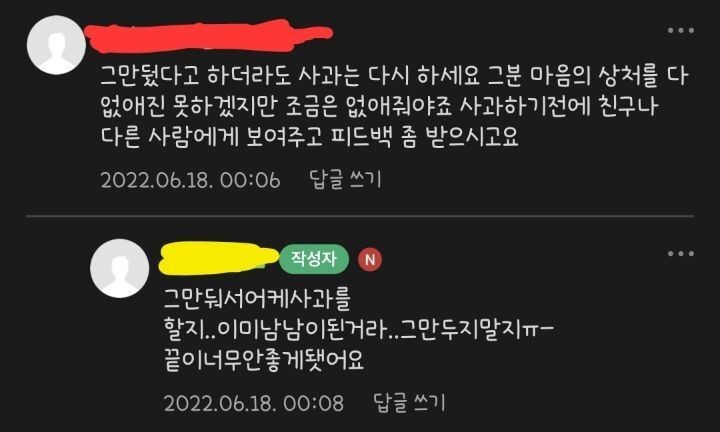The width and height of the screenshot is (720, 432).
Task: Click the reply line starting 할지..이미남남이된거라
Action: (359, 329)
